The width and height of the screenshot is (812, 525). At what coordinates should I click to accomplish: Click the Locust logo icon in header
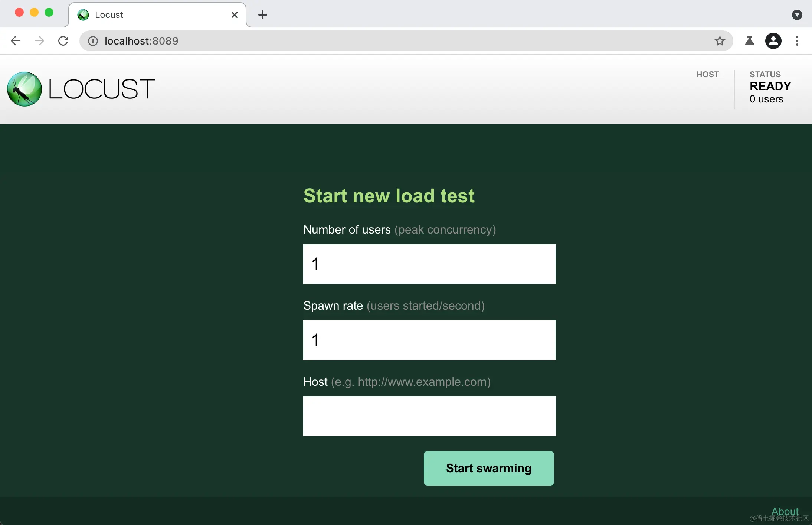pyautogui.click(x=24, y=89)
